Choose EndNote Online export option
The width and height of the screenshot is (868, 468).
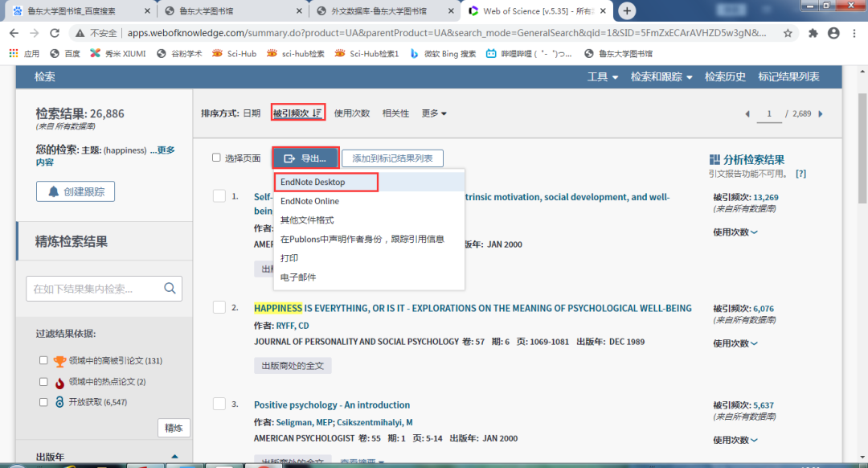coord(369,201)
